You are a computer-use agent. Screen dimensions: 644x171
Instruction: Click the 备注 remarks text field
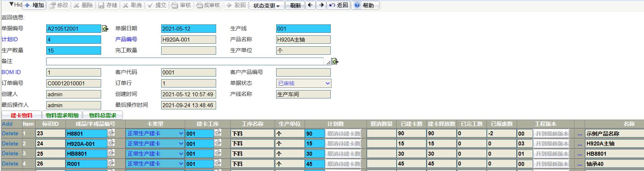(x=185, y=61)
